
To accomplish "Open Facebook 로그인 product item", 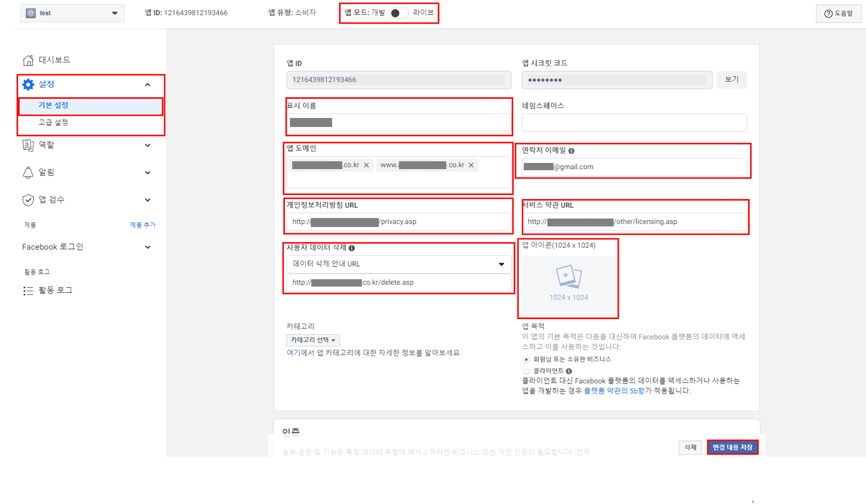I will click(x=53, y=247).
